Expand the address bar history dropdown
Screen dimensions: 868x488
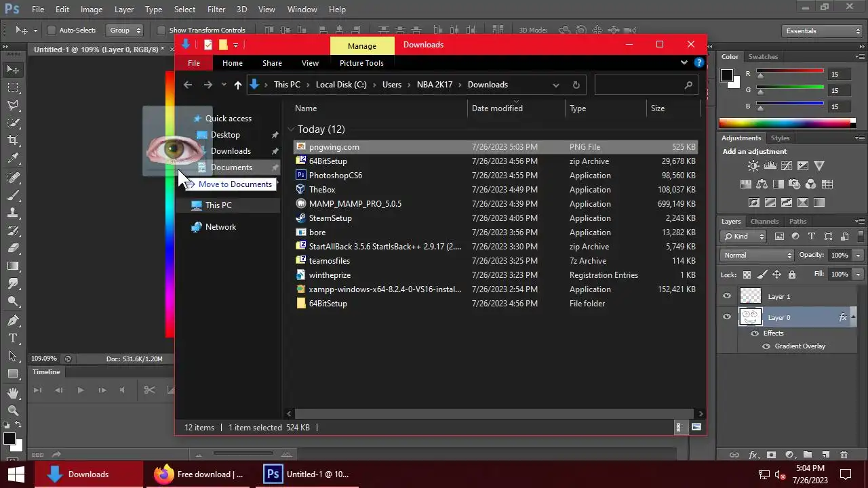pyautogui.click(x=556, y=85)
